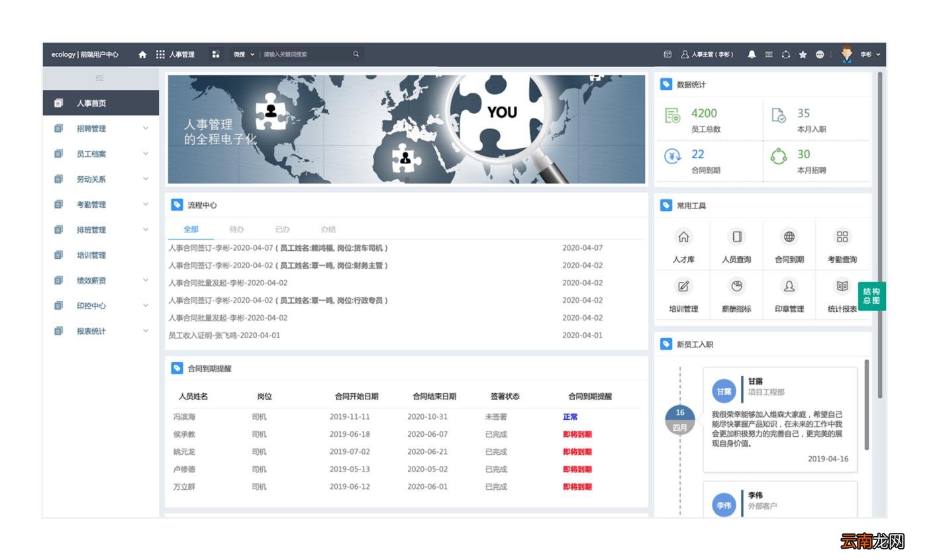Go to the home icon in top bar

pos(142,54)
